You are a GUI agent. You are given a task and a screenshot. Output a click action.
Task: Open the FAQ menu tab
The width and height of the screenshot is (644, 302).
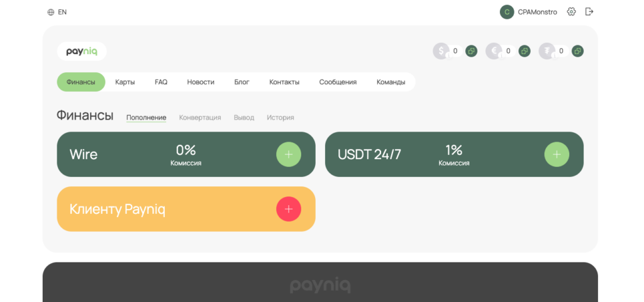pyautogui.click(x=161, y=82)
